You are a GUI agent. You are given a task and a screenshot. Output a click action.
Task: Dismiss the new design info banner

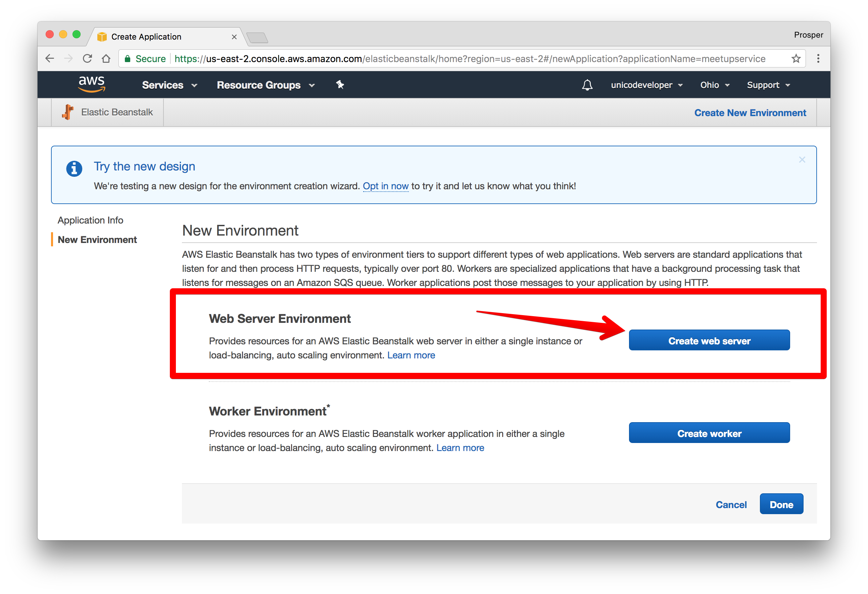tap(802, 160)
